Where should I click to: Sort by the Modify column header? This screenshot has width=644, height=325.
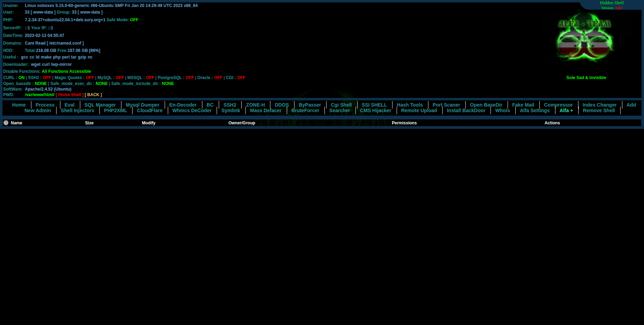pos(149,123)
